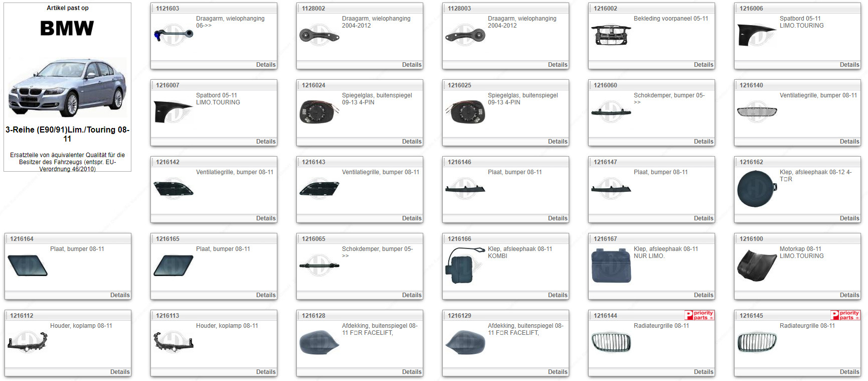Open Details for Motorkap part 1216100
Image resolution: width=868 pixels, height=381 pixels.
point(849,295)
